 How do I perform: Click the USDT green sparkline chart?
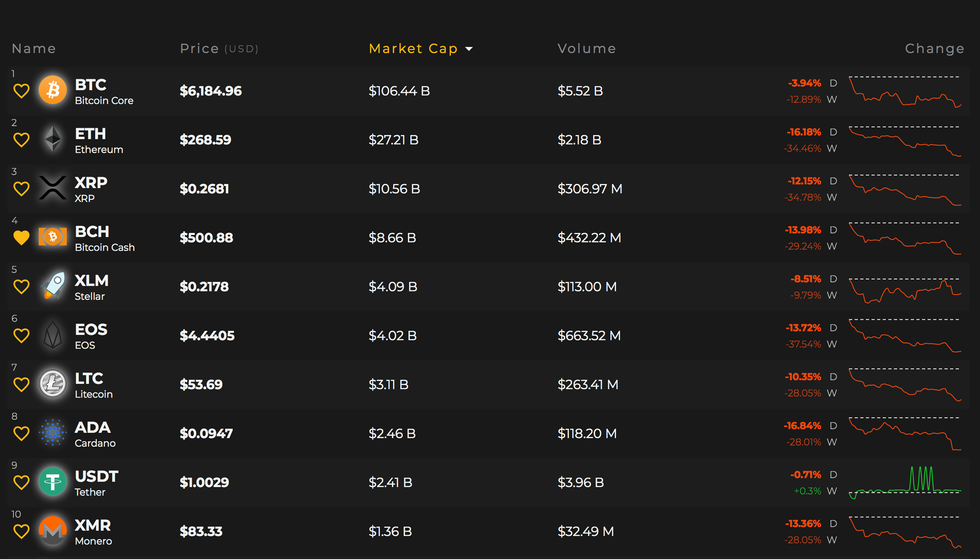pyautogui.click(x=905, y=483)
